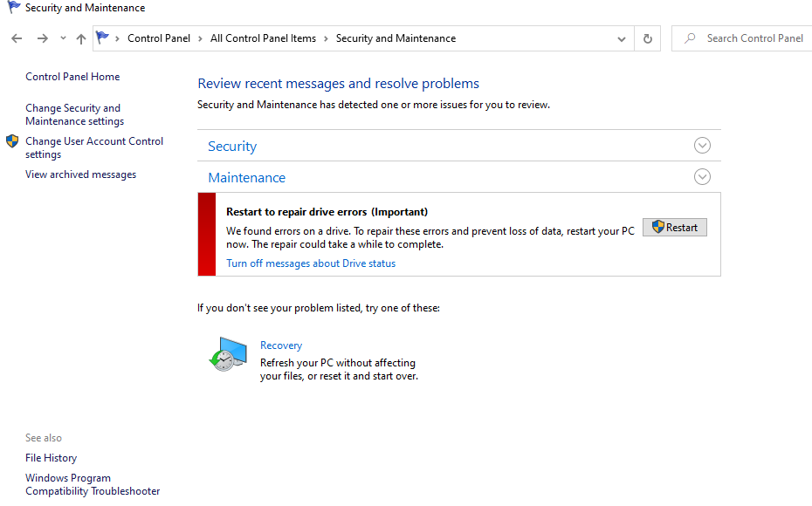
Task: Open the recent locations dropdown arrow
Action: coord(63,38)
